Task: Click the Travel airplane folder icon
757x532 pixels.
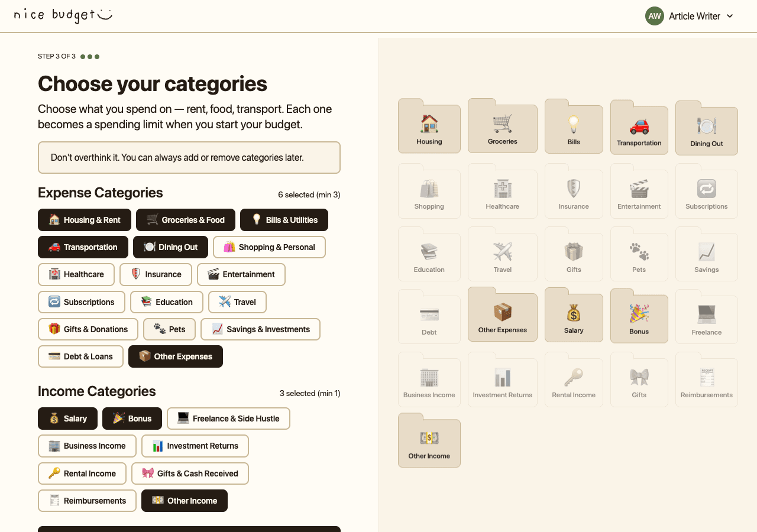Action: pyautogui.click(x=502, y=254)
